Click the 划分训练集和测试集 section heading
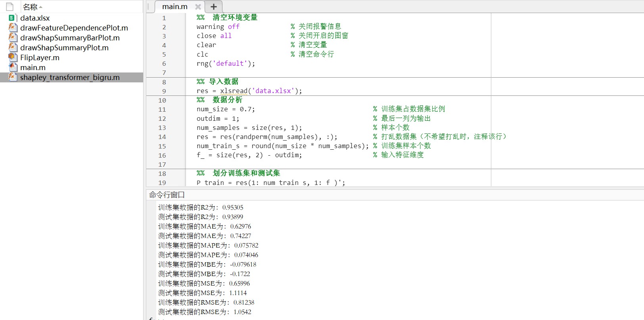 tap(246, 173)
